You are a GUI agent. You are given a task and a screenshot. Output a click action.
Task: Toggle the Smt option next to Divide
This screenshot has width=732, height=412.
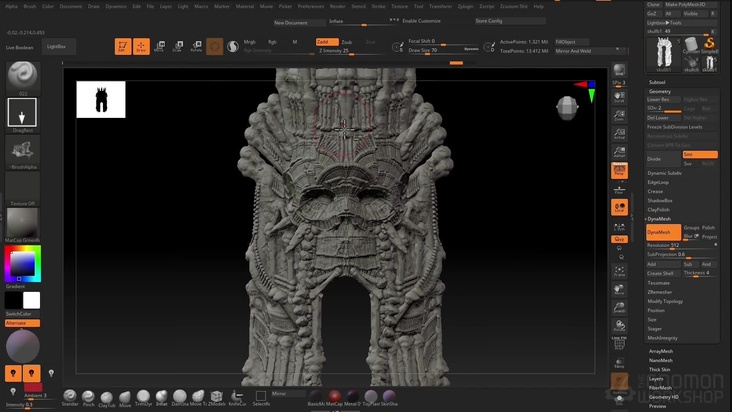point(700,154)
